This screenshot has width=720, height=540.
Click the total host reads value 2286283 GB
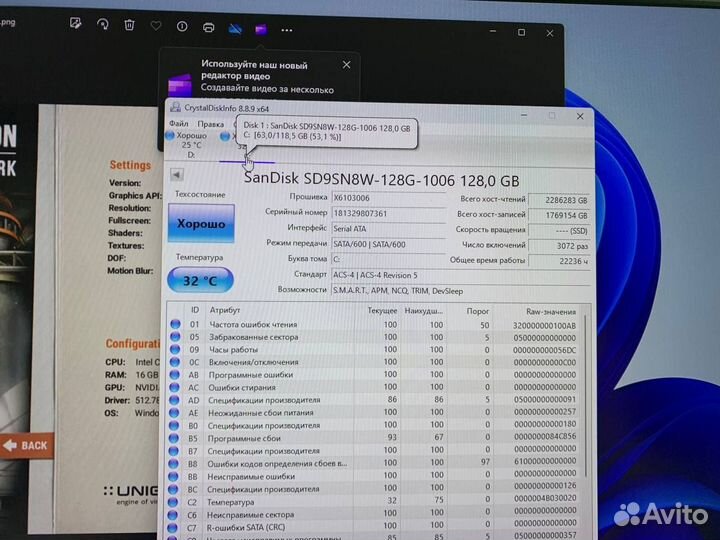click(559, 200)
